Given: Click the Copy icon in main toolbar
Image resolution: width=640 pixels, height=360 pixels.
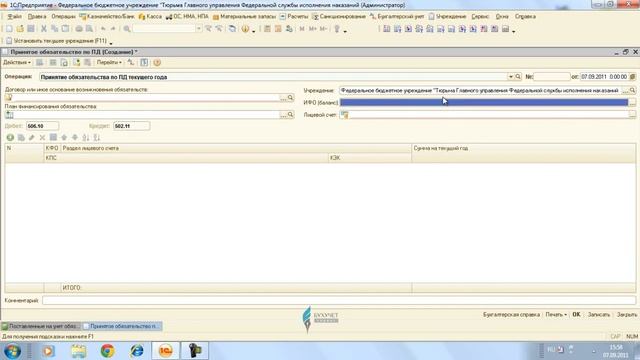Looking at the screenshot, I should pos(54,29).
